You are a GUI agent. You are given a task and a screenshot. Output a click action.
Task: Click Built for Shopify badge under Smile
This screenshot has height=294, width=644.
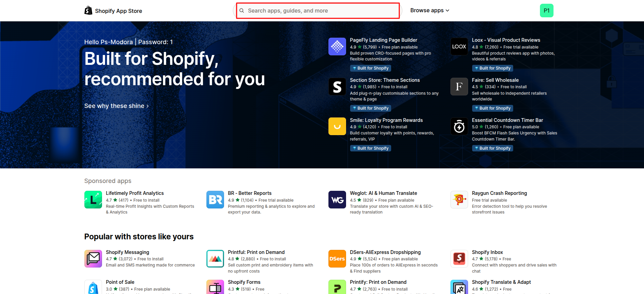[370, 148]
